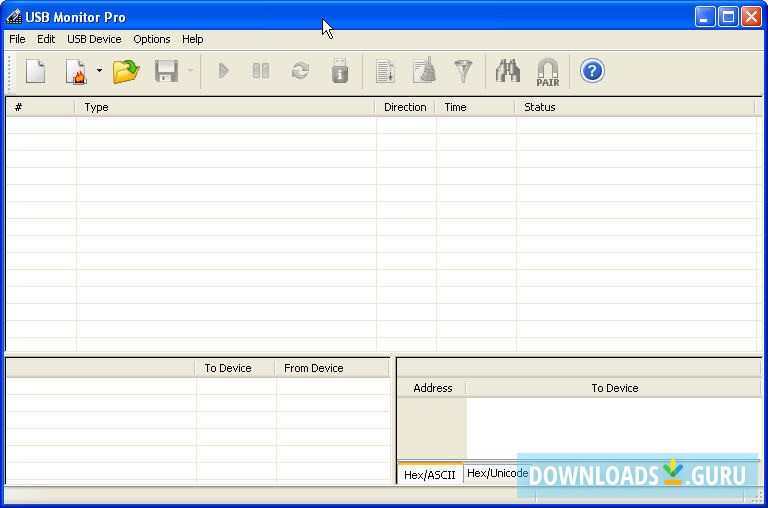
Task: Expand the dropdown arrow beside Save icon
Action: tap(191, 71)
